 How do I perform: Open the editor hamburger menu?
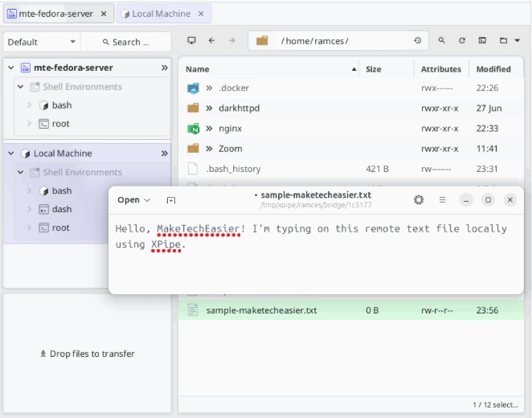click(x=443, y=200)
